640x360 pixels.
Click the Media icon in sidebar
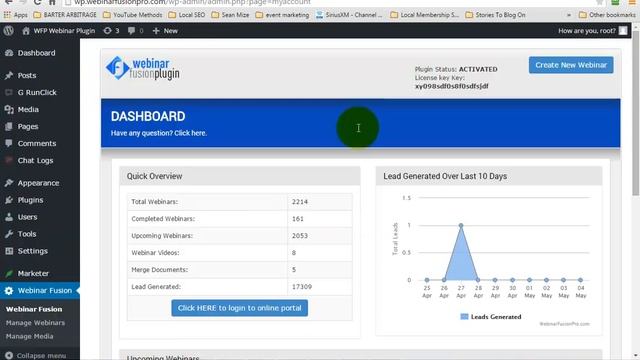[9, 109]
